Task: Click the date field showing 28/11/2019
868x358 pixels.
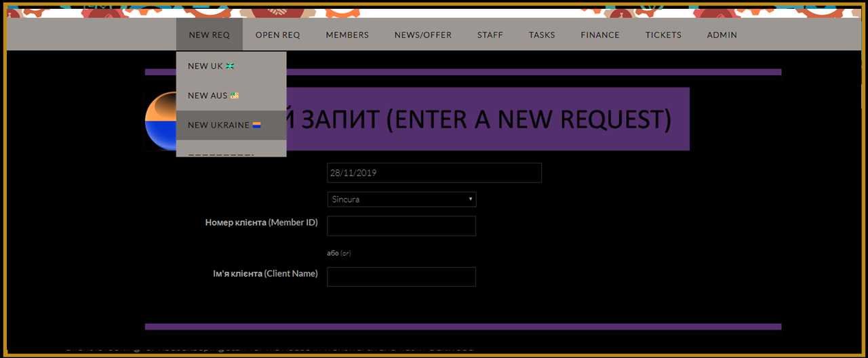Action: 434,173
